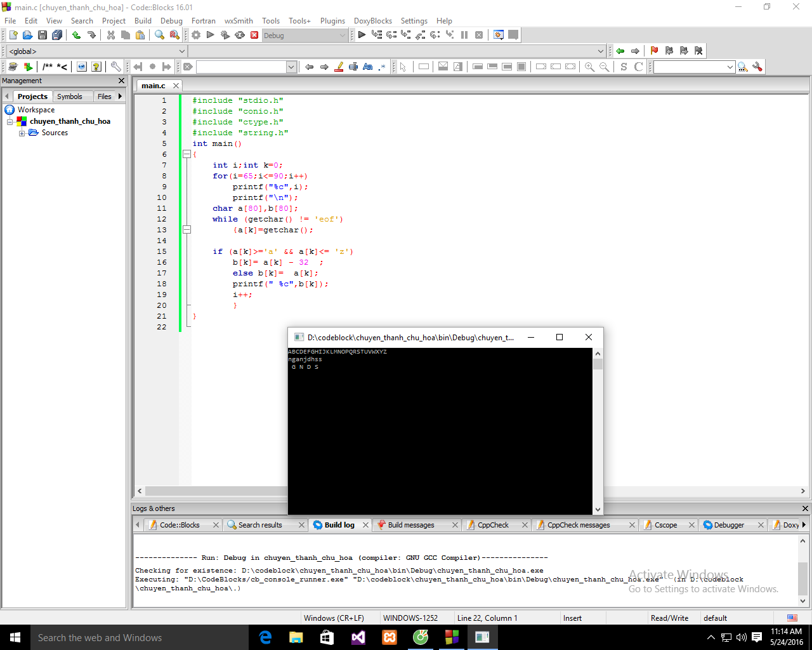This screenshot has width=812, height=650.
Task: Click the Build and run icon
Action: click(225, 36)
